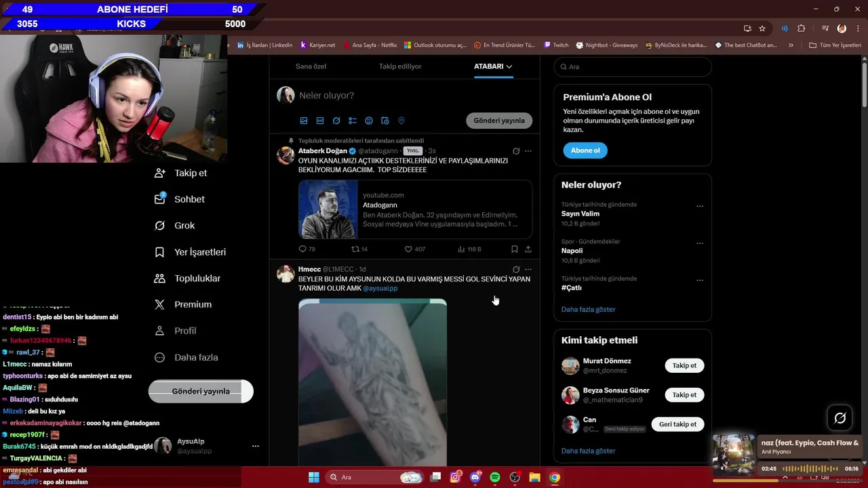Open options for Napoli trend

700,243
